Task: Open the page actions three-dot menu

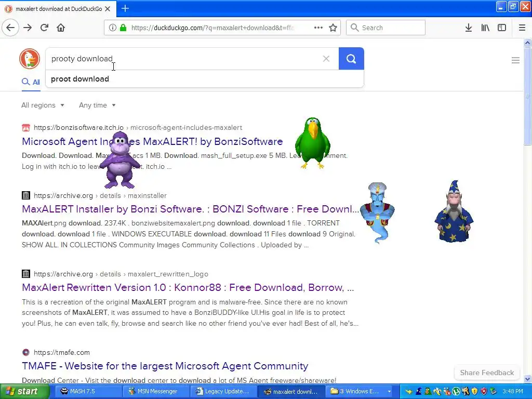Action: pyautogui.click(x=318, y=28)
